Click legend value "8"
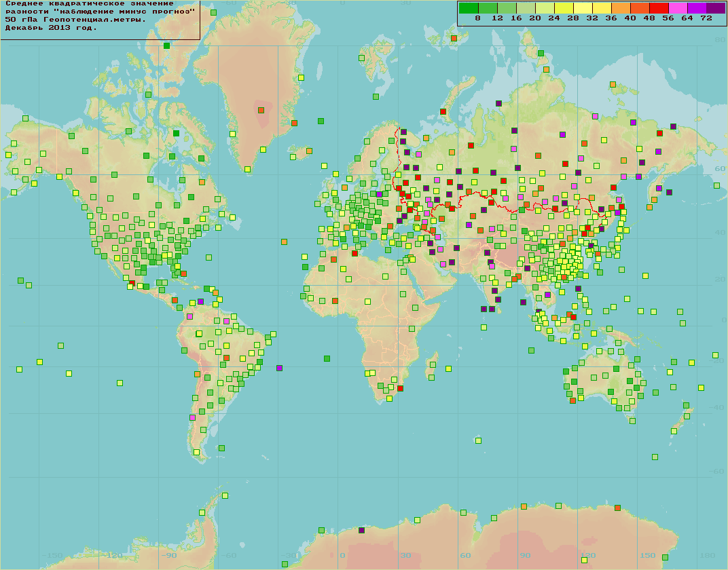Screen dimensions: 728x570 (478, 18)
